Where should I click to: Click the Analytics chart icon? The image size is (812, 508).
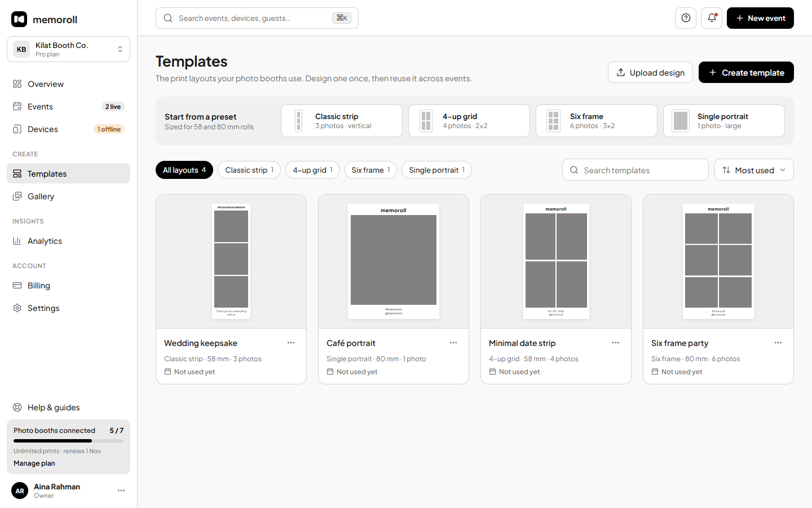[17, 241]
